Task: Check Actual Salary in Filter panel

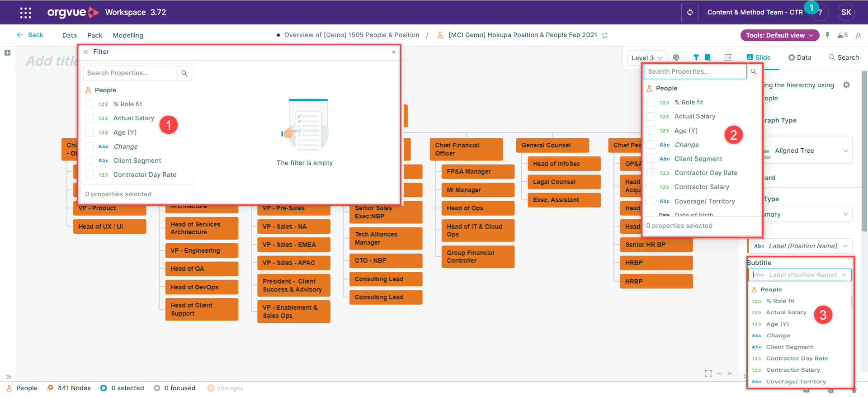Action: coord(90,118)
